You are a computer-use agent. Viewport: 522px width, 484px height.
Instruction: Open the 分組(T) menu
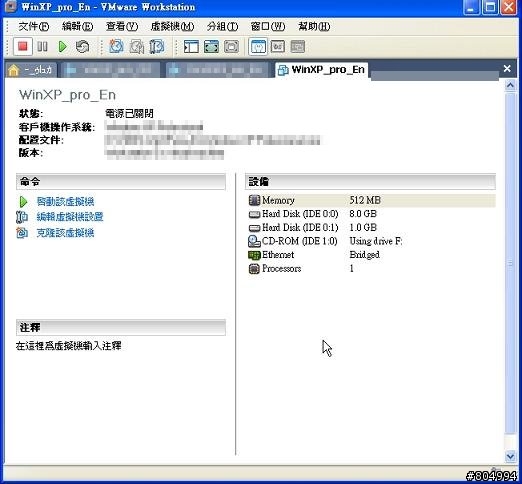pos(222,26)
